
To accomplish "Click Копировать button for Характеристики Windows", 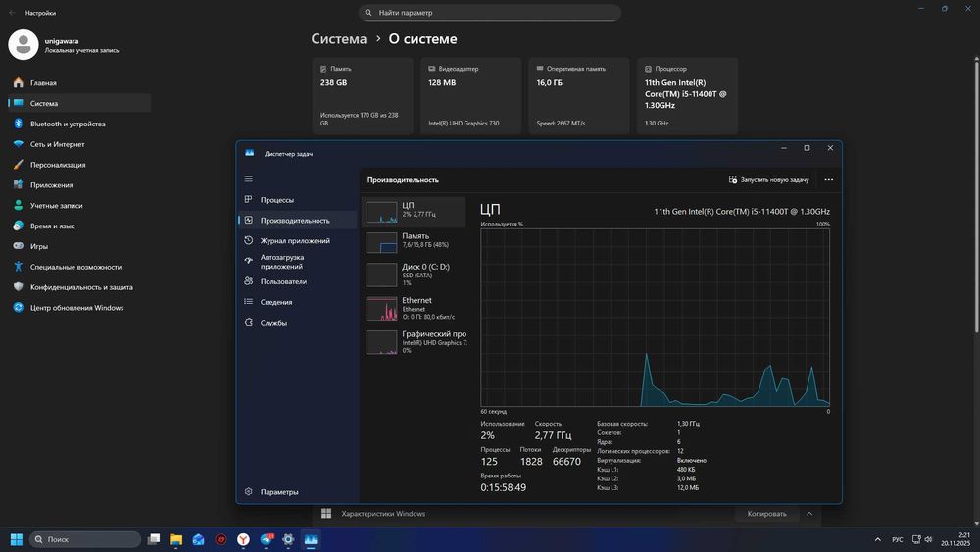I will [x=766, y=514].
